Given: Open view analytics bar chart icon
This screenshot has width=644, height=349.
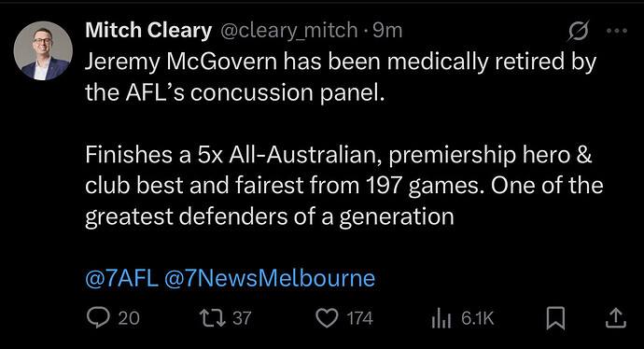Looking at the screenshot, I should point(441,318).
